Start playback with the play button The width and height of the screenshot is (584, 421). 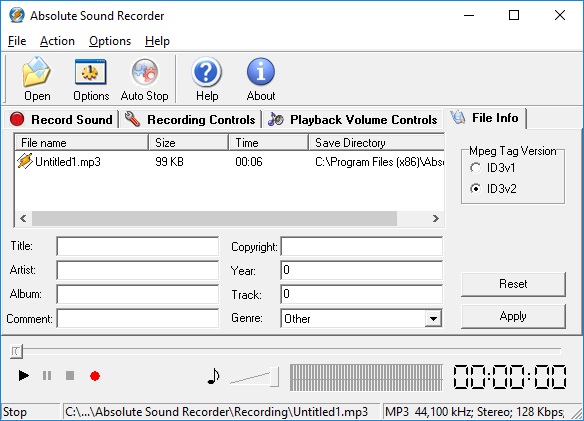tap(23, 376)
